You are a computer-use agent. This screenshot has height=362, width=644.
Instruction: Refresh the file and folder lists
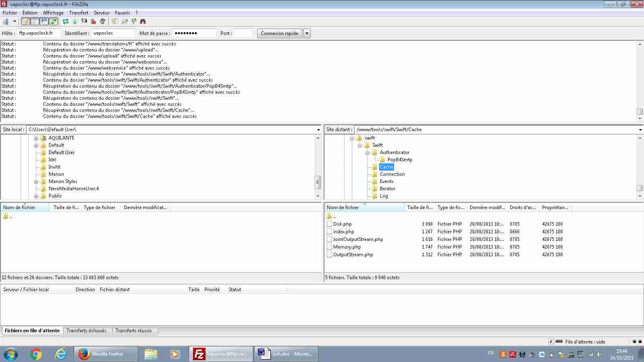(66, 21)
